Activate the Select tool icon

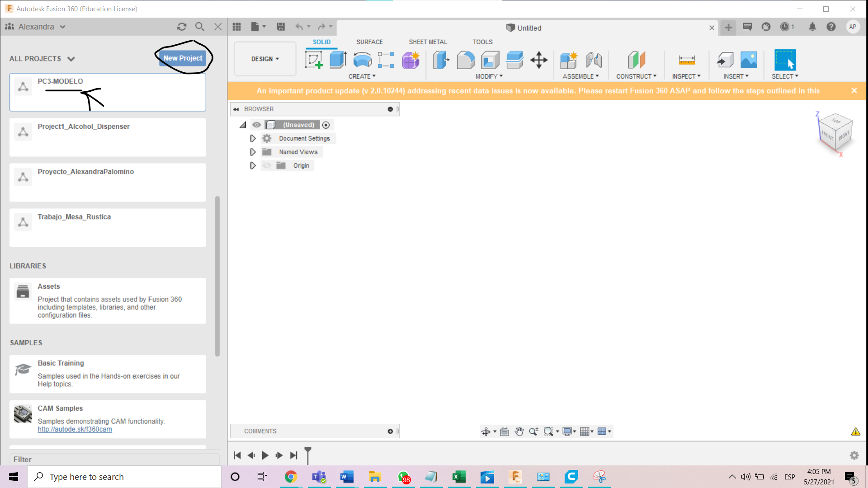tap(785, 60)
